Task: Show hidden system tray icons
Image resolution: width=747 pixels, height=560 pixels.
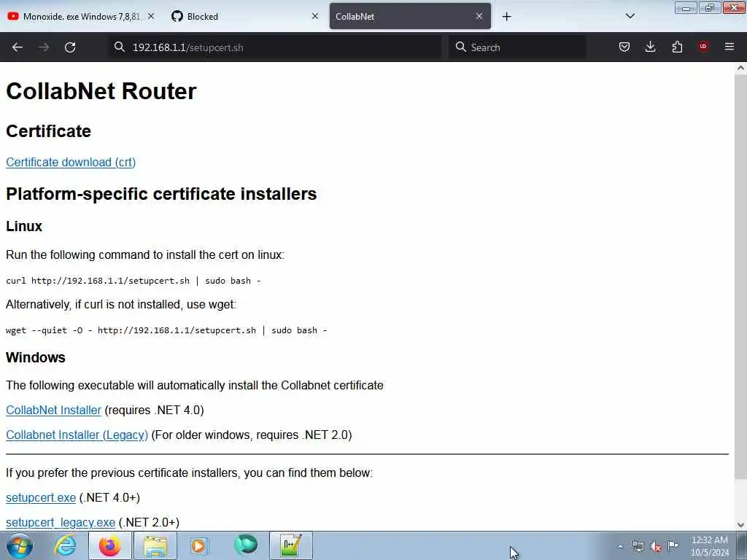Action: 620,547
